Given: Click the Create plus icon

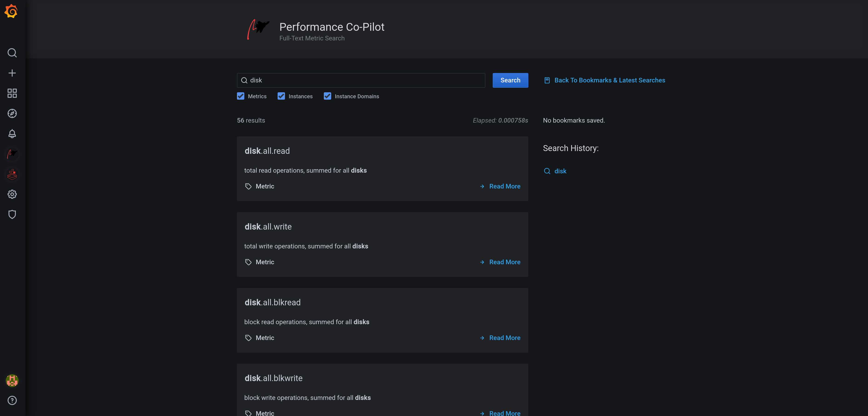Looking at the screenshot, I should [x=12, y=73].
